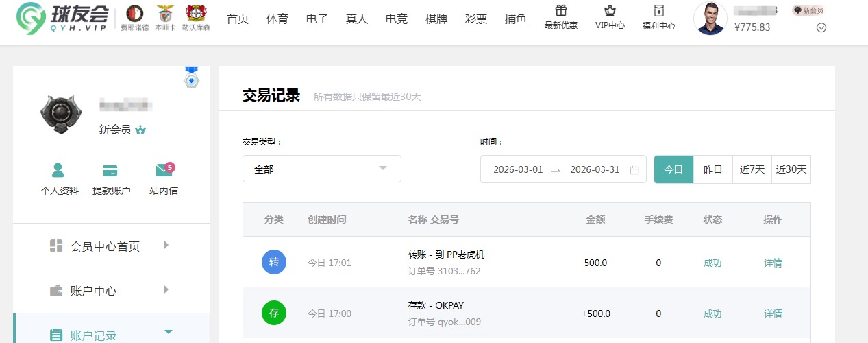Screen dimensions: 868x343
Task: Click the 账户记录 clipboard icon
Action: pos(56,335)
